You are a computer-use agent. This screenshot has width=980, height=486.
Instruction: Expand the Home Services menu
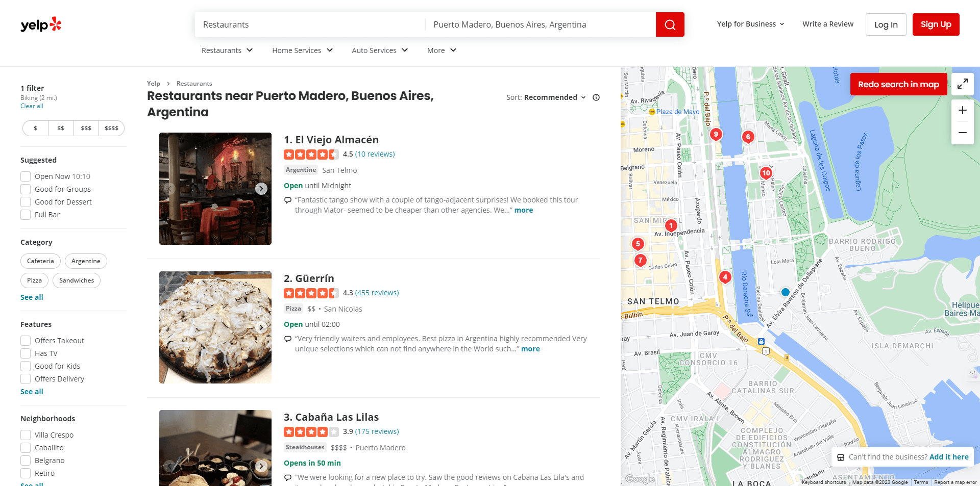click(302, 50)
